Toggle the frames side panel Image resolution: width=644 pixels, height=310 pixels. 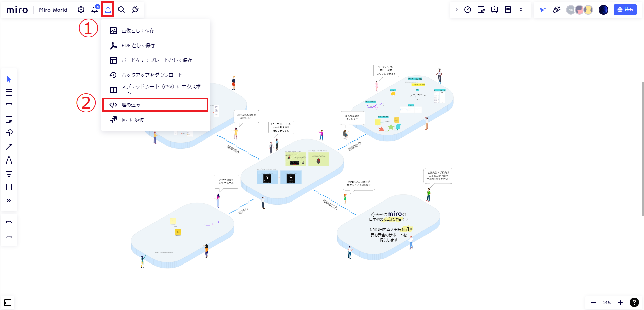click(x=8, y=303)
